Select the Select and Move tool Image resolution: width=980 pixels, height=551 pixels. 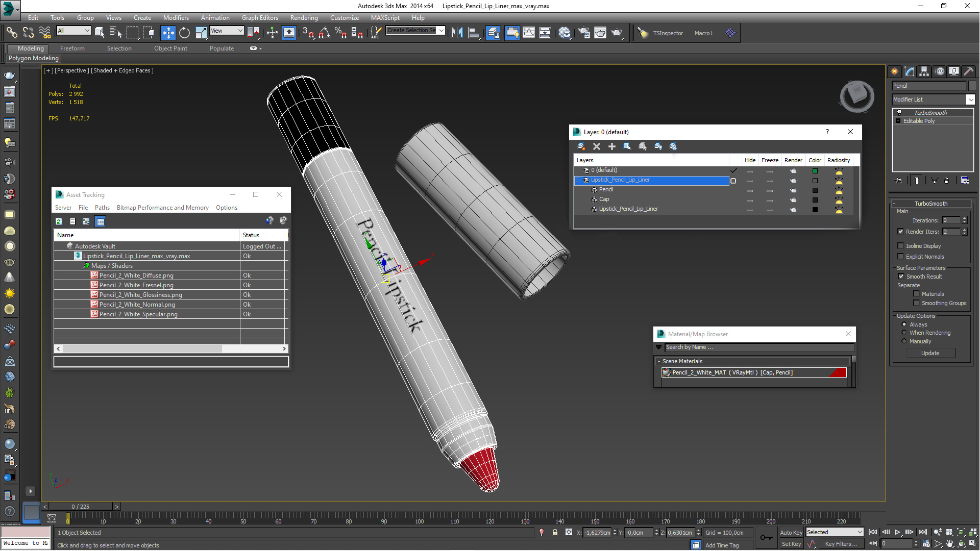[168, 33]
